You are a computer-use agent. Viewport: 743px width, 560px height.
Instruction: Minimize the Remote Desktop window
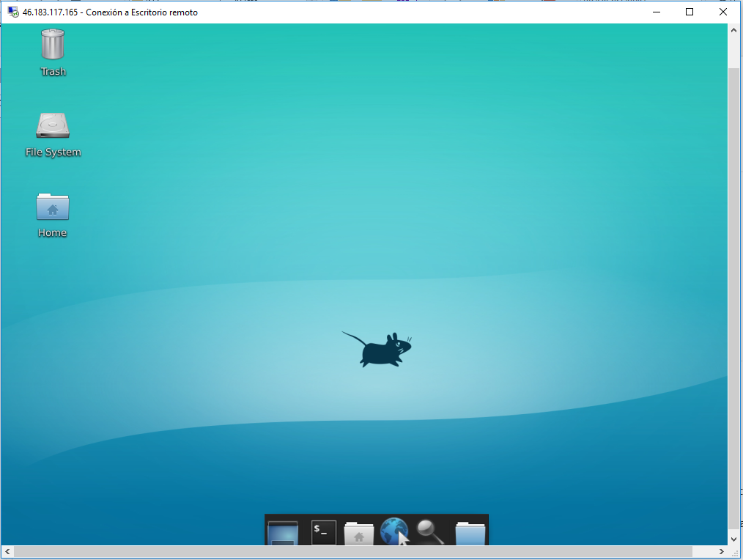click(x=657, y=12)
